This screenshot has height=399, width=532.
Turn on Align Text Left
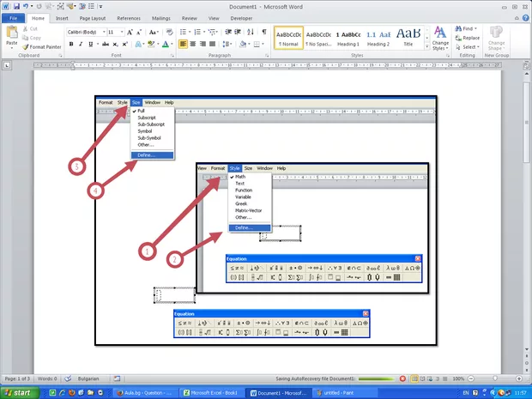[183, 44]
